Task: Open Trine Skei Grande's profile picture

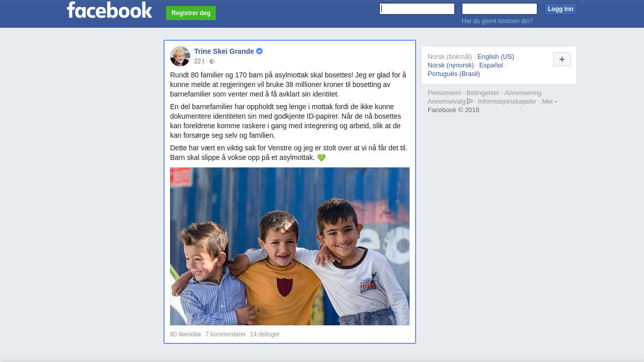Action: (180, 56)
